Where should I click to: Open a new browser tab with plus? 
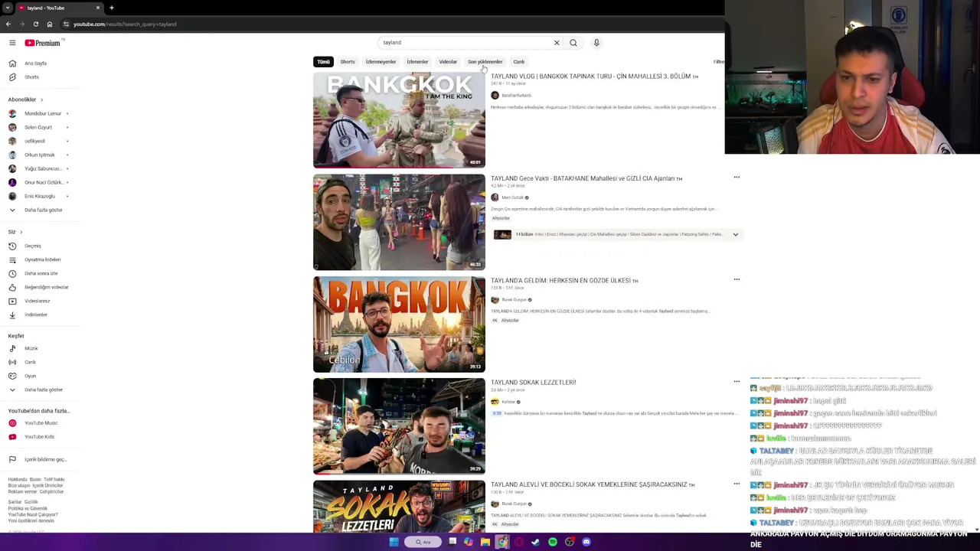(x=111, y=8)
